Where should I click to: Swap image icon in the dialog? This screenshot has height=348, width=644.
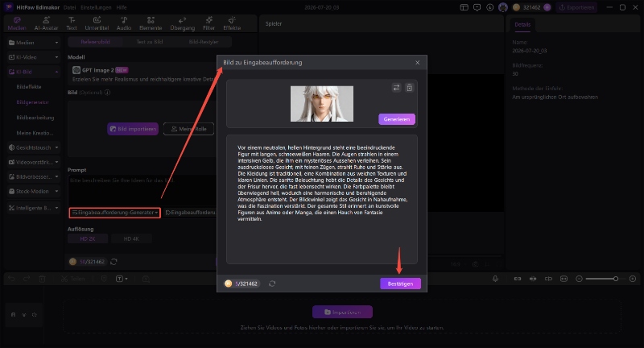point(396,88)
